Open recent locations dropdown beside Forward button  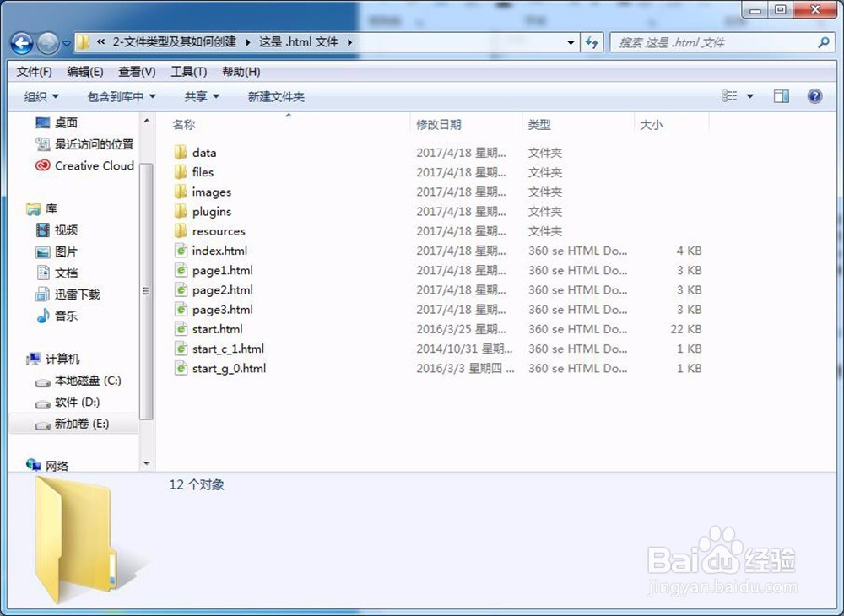tap(67, 44)
